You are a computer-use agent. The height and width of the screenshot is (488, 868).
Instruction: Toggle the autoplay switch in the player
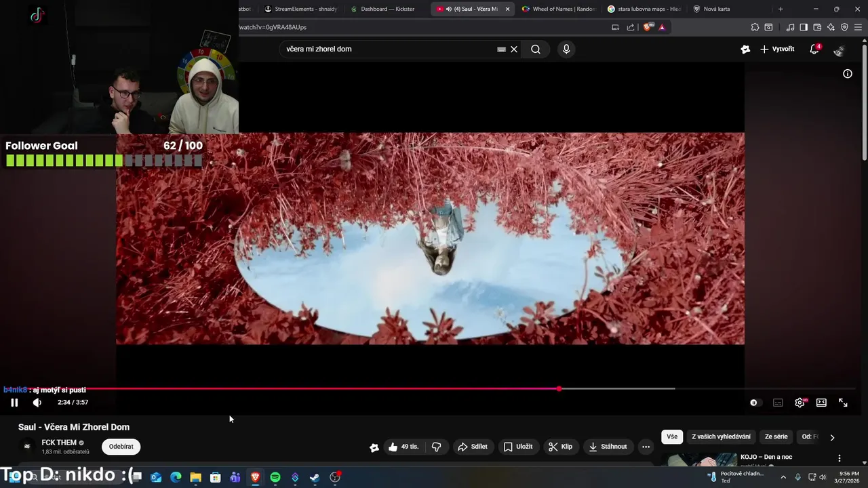point(755,403)
